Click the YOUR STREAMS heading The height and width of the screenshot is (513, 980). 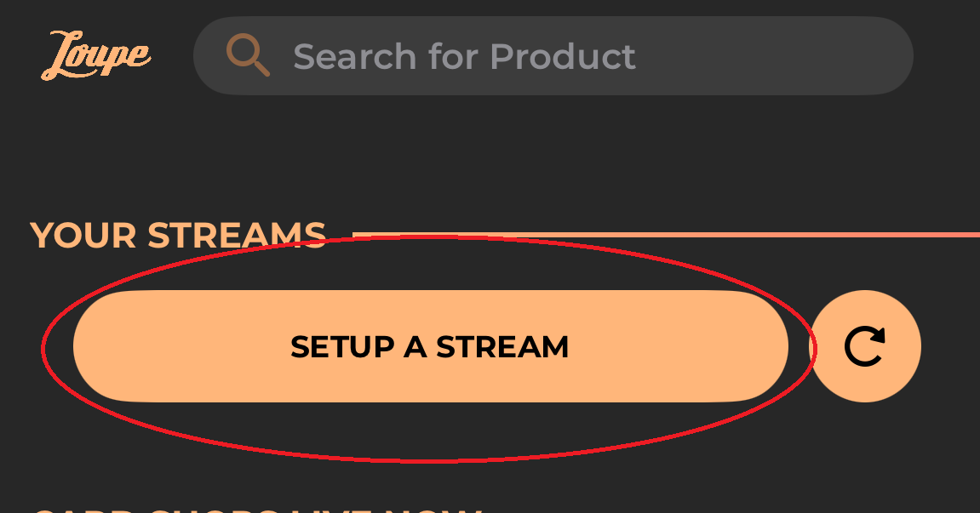pyautogui.click(x=178, y=236)
